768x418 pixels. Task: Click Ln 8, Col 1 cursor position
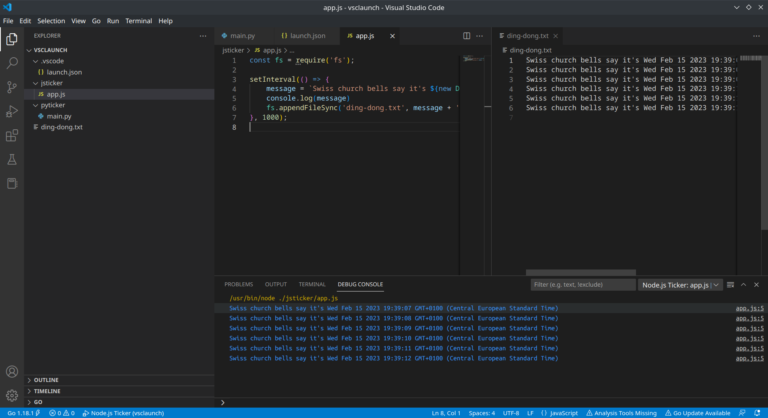[446, 413]
